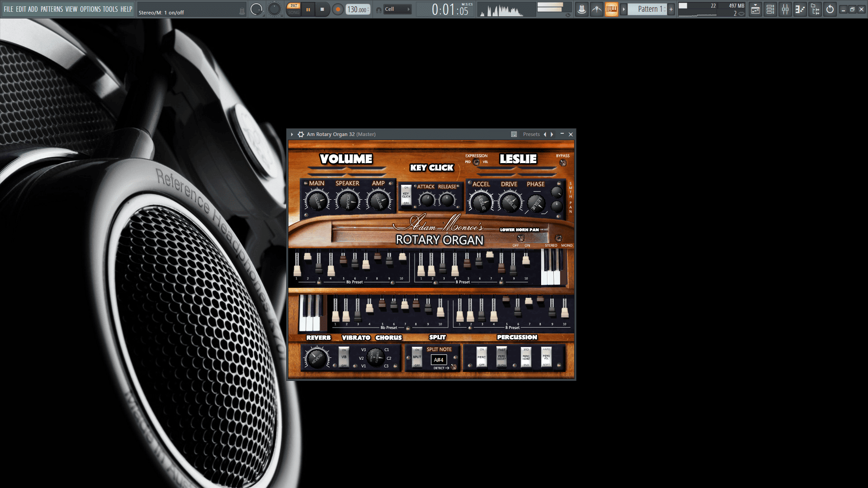Click the Record button
The height and width of the screenshot is (488, 868).
point(337,9)
